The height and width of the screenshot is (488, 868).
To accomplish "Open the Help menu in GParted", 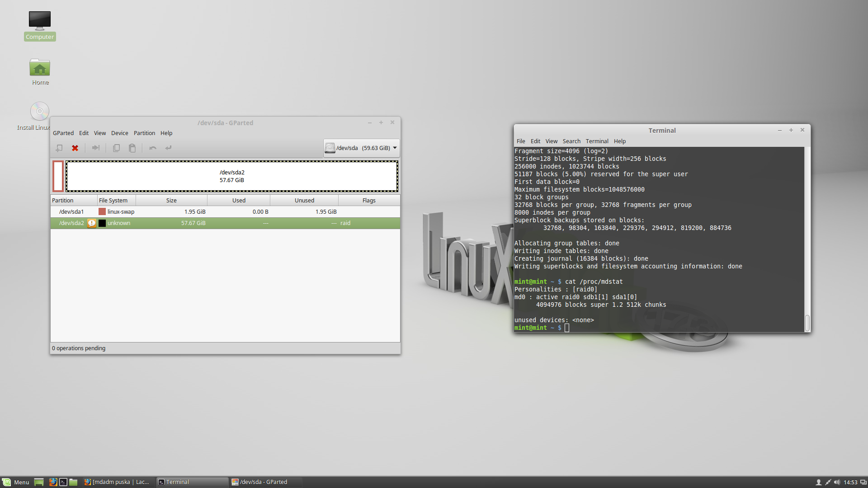I will [166, 133].
